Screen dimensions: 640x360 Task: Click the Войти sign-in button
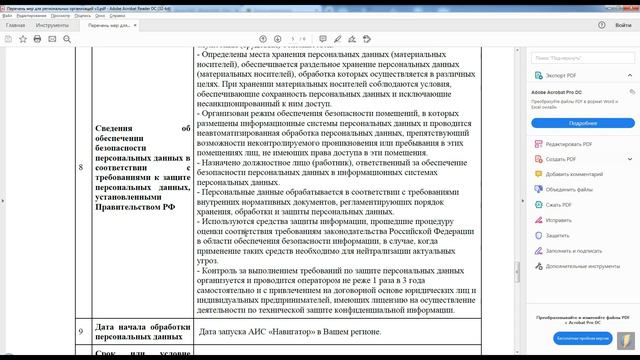623,25
